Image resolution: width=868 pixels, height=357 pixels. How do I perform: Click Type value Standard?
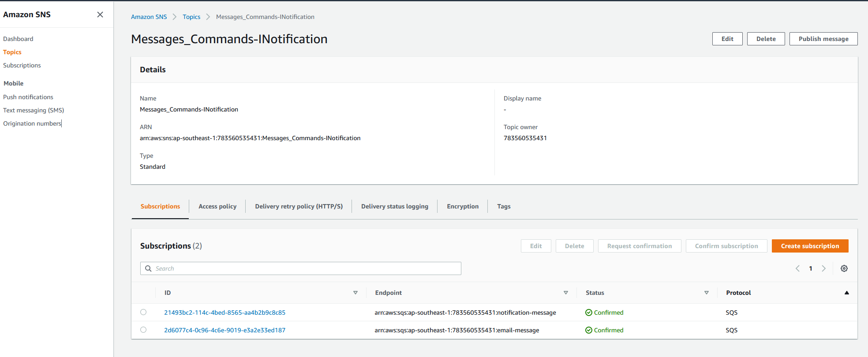click(x=153, y=167)
